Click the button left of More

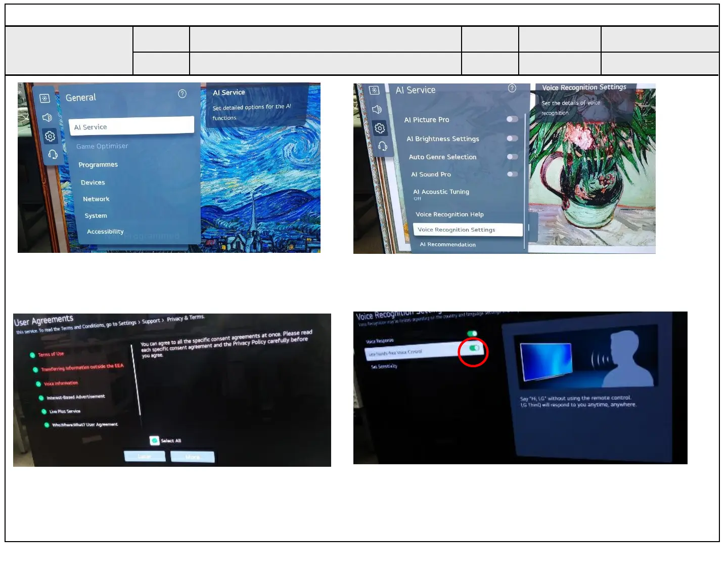[145, 456]
